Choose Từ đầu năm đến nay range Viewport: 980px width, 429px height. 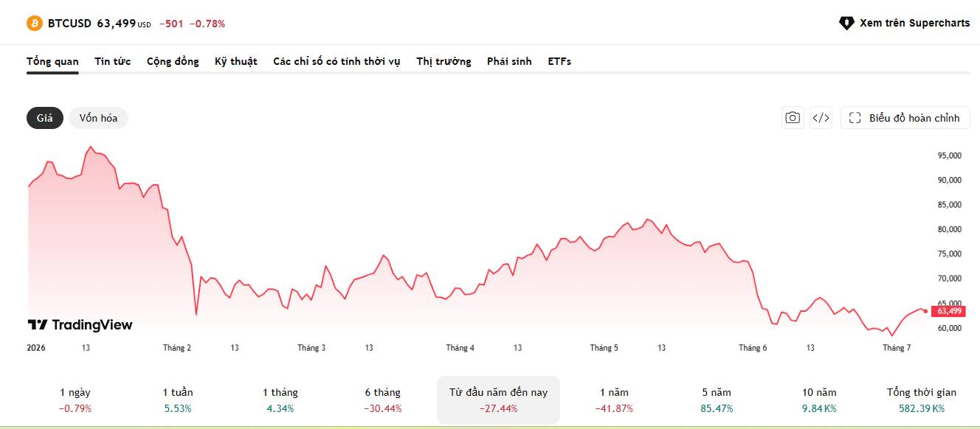pyautogui.click(x=498, y=400)
